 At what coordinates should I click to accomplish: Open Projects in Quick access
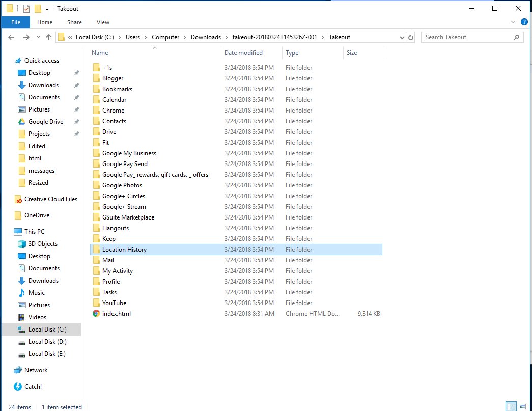click(x=39, y=134)
